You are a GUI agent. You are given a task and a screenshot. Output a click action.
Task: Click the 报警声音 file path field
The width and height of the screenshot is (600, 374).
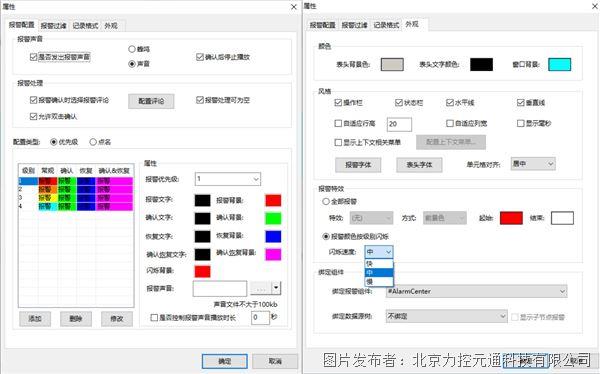[x=220, y=289]
